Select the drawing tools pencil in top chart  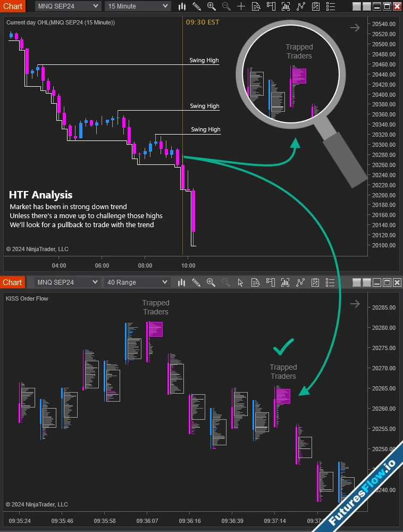coord(197,6)
